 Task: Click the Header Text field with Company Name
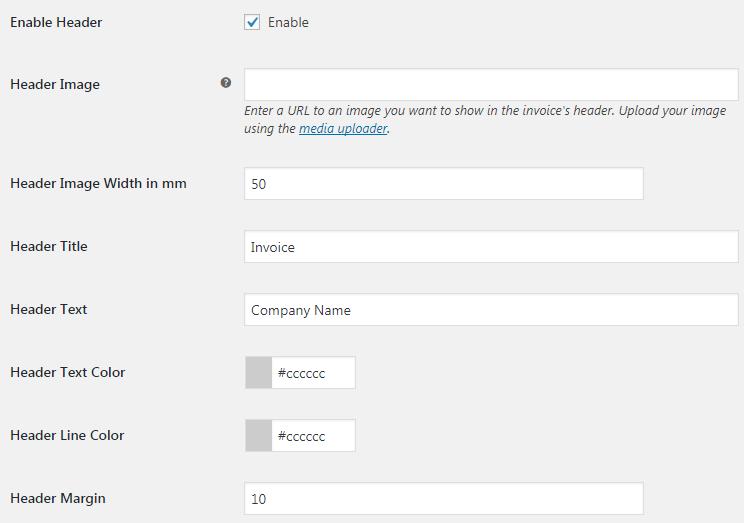pos(491,310)
